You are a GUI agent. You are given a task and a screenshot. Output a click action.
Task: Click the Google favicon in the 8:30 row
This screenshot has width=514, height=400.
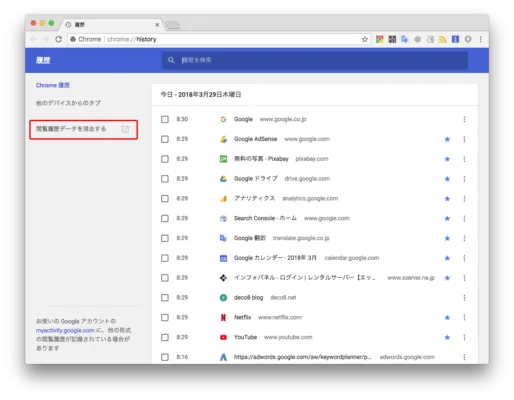point(223,119)
